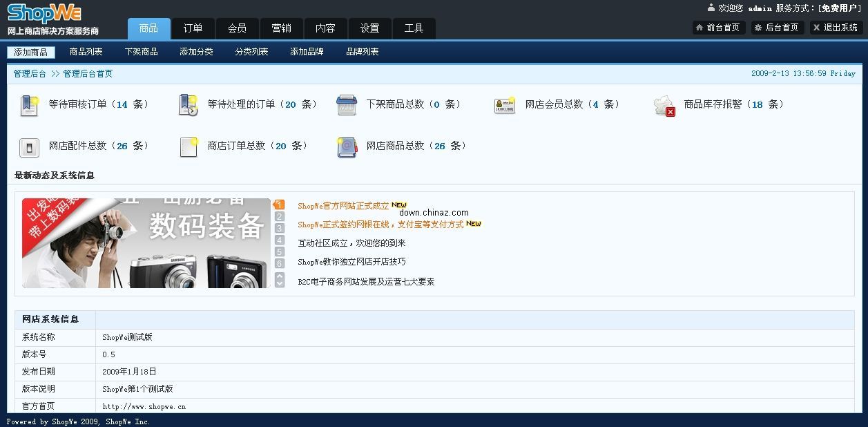
Task: Select banner slide number 3
Action: pos(280,228)
